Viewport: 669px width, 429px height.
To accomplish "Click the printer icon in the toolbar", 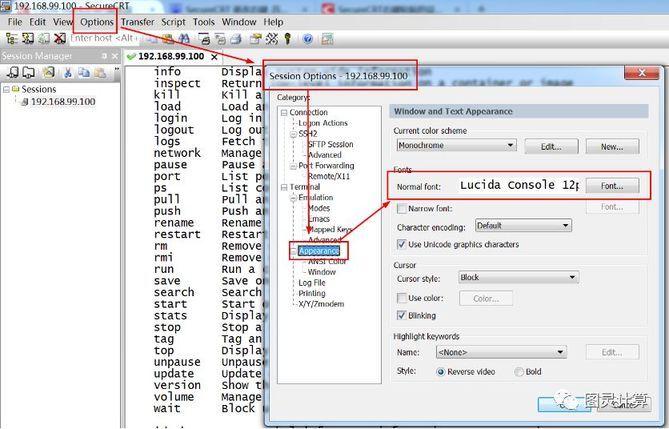I will tap(236, 39).
